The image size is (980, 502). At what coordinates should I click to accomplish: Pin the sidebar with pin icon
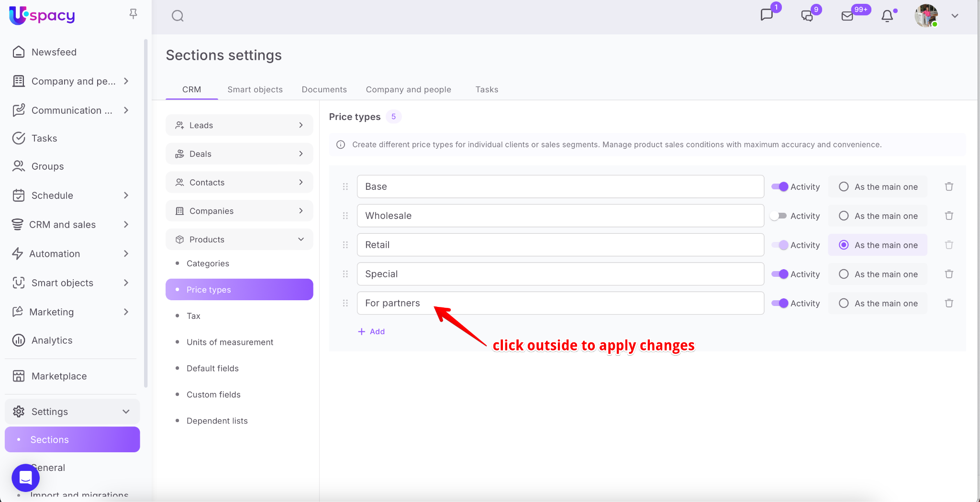[133, 14]
